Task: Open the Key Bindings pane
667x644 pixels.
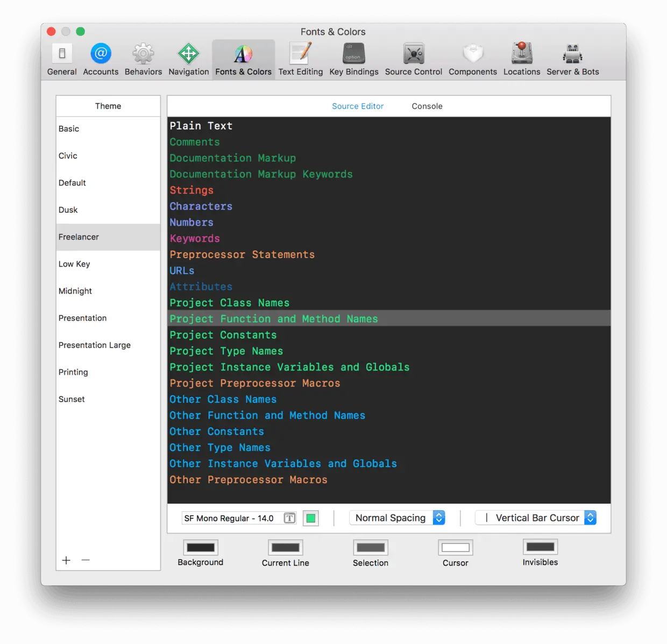Action: point(353,58)
